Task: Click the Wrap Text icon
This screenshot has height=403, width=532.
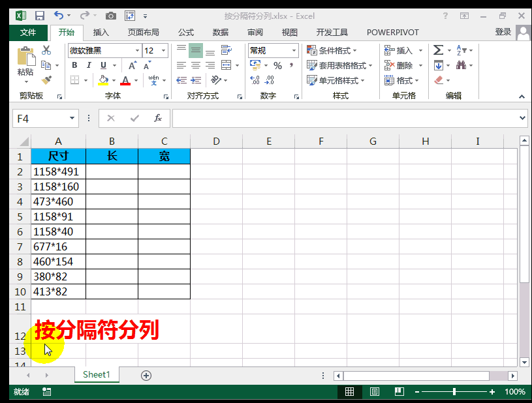Action: (x=226, y=50)
